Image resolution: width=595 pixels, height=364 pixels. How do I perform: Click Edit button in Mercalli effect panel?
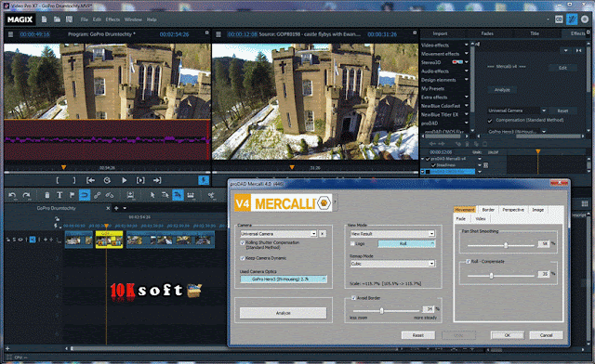pos(562,68)
